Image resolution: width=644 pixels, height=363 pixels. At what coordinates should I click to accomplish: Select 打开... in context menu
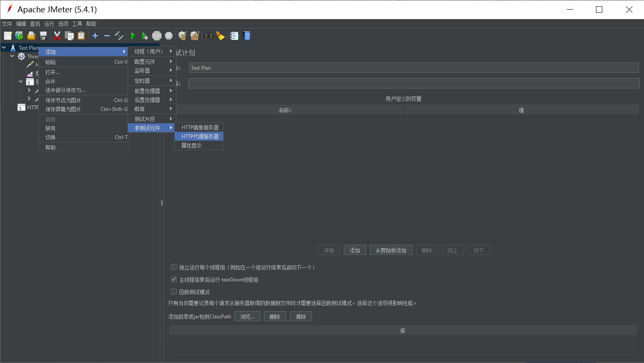(84, 72)
